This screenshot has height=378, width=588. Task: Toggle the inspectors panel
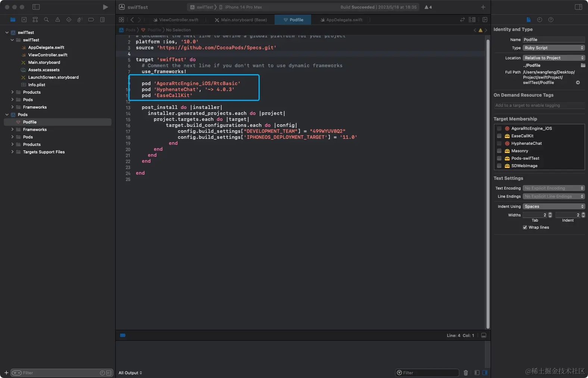578,7
